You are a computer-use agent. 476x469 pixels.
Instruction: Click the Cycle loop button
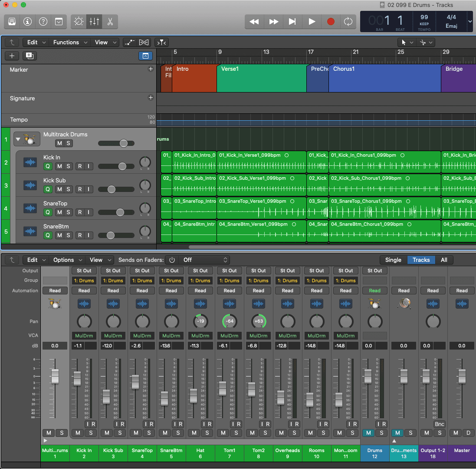348,21
